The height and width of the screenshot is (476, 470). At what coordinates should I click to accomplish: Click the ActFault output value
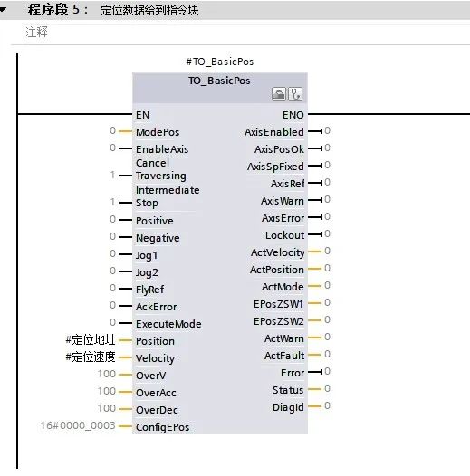[x=327, y=354]
